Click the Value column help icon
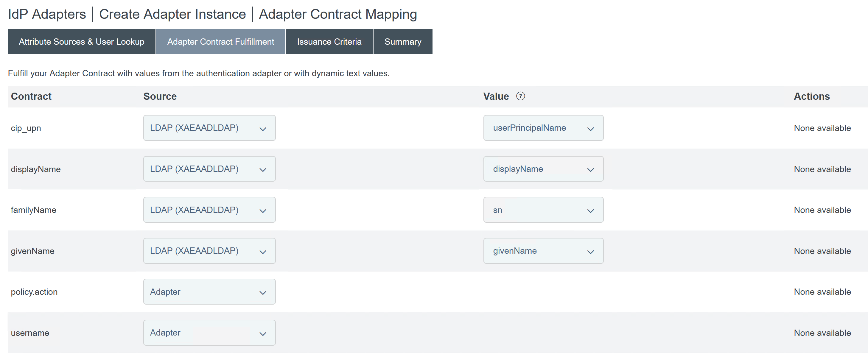The height and width of the screenshot is (354, 868). coord(520,96)
